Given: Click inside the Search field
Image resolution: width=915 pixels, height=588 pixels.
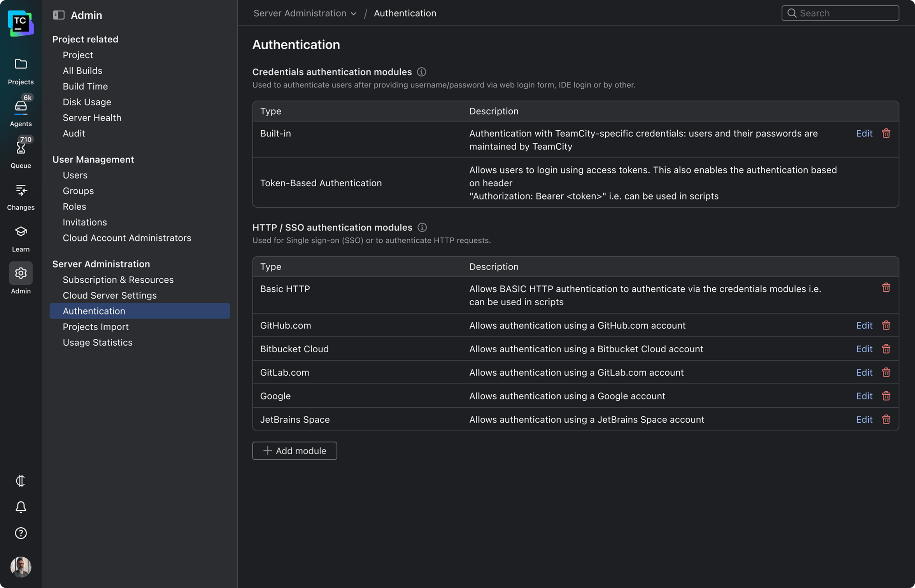Looking at the screenshot, I should pyautogui.click(x=840, y=13).
